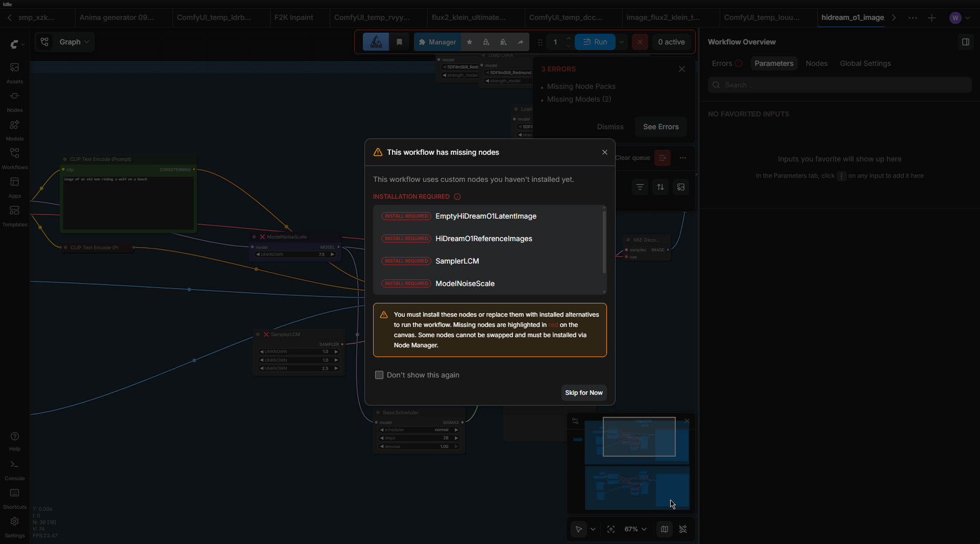Open the Global Settings tab
The height and width of the screenshot is (544, 980).
[865, 63]
